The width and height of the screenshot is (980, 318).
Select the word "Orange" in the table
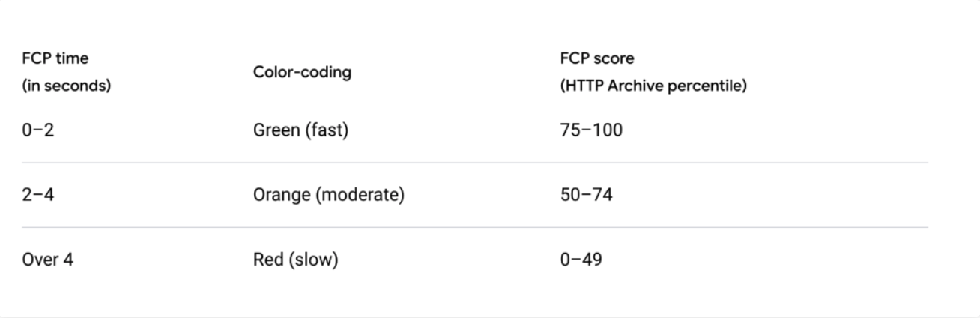(x=279, y=196)
